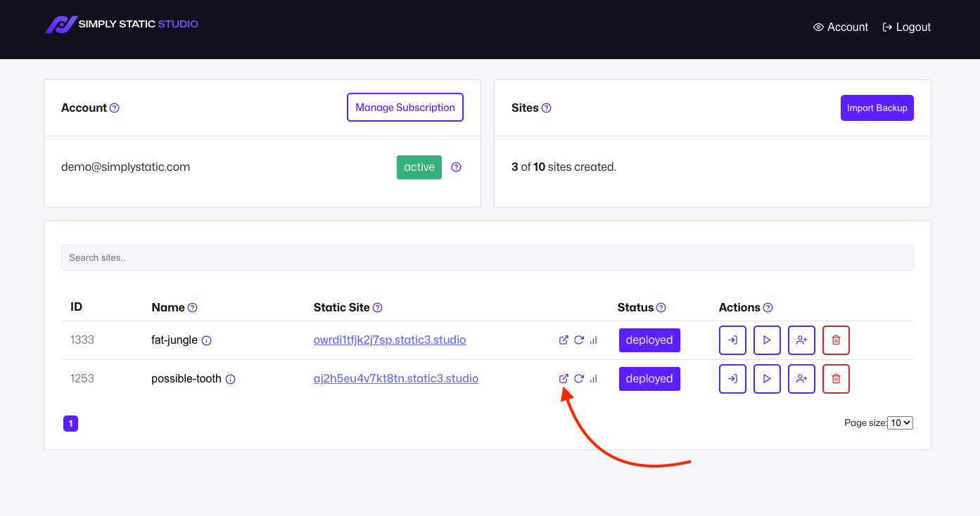Open the Account page in header
Screen dimensions: 980x516
pos(841,27)
